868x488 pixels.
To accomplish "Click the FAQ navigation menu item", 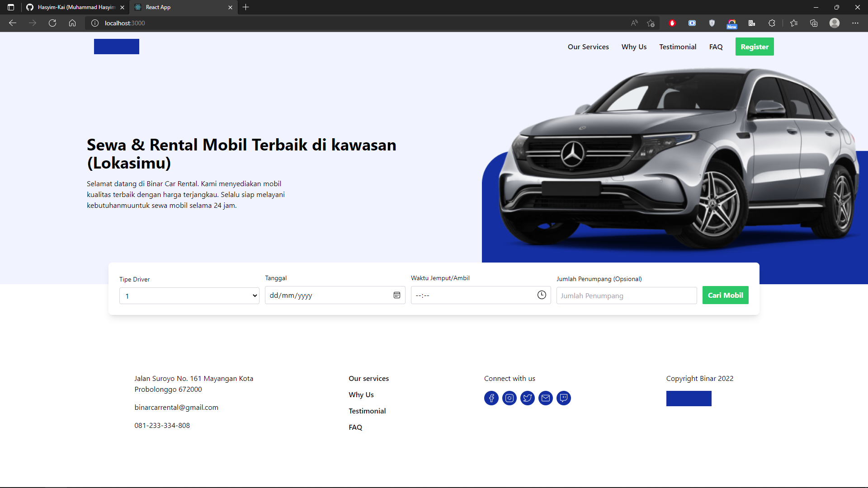I will point(716,47).
